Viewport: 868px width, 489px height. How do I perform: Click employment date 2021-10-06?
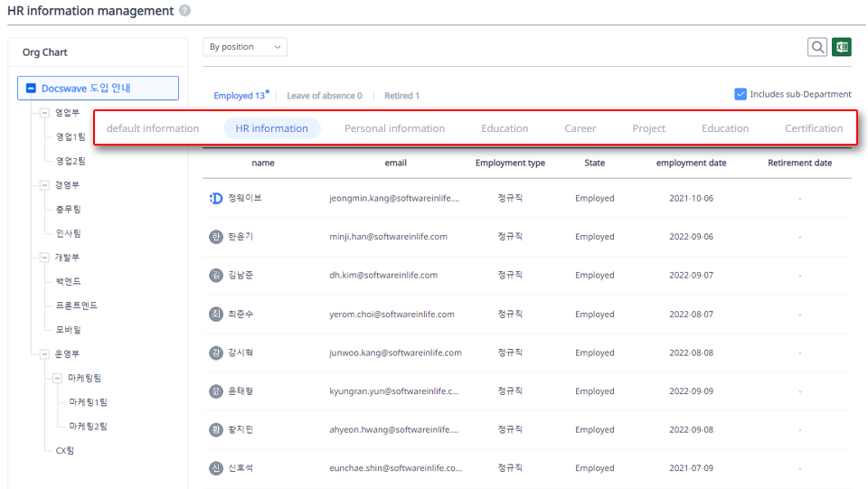pos(691,198)
